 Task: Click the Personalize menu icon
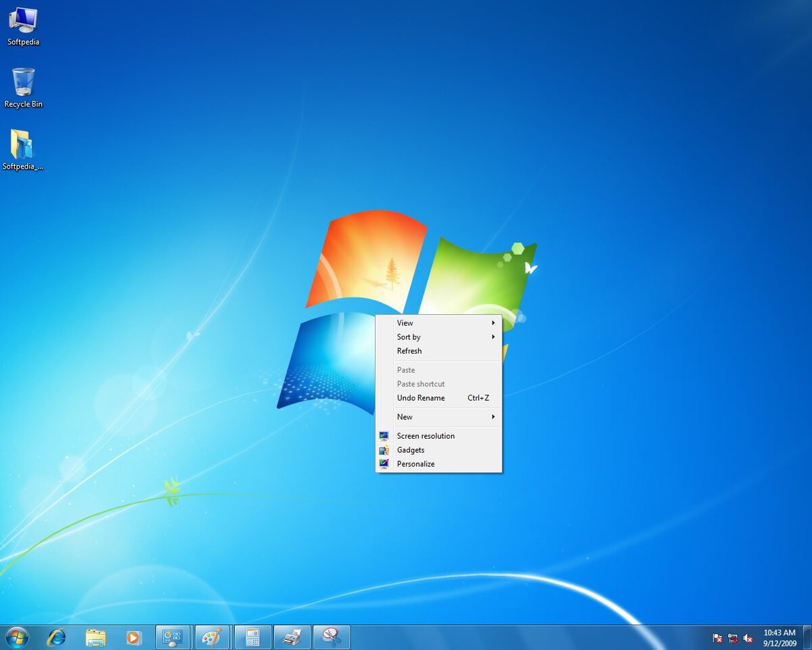[384, 464]
